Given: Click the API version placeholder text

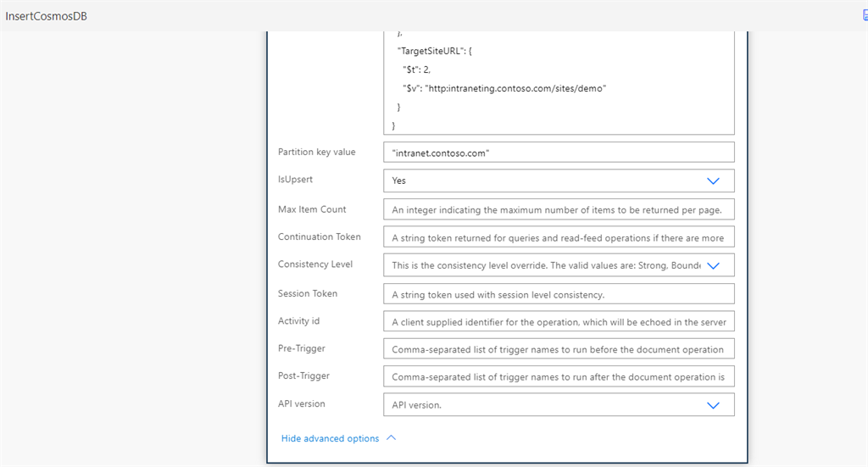Looking at the screenshot, I should coord(416,405).
